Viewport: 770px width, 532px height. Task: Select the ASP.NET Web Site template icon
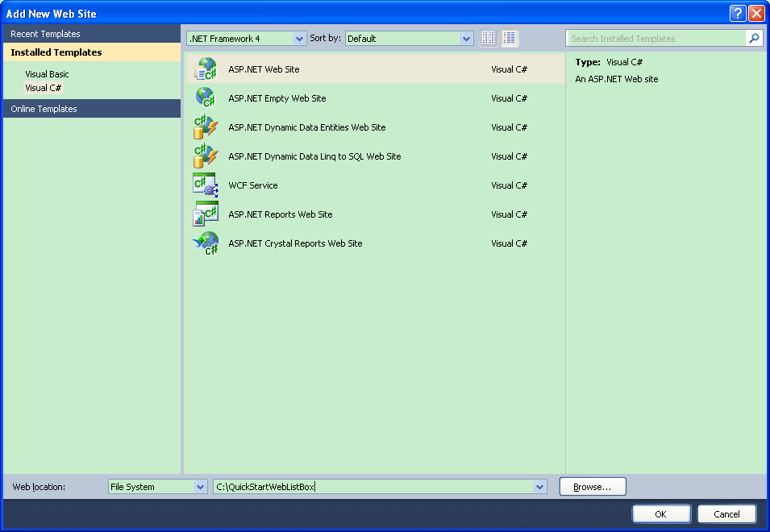click(207, 69)
